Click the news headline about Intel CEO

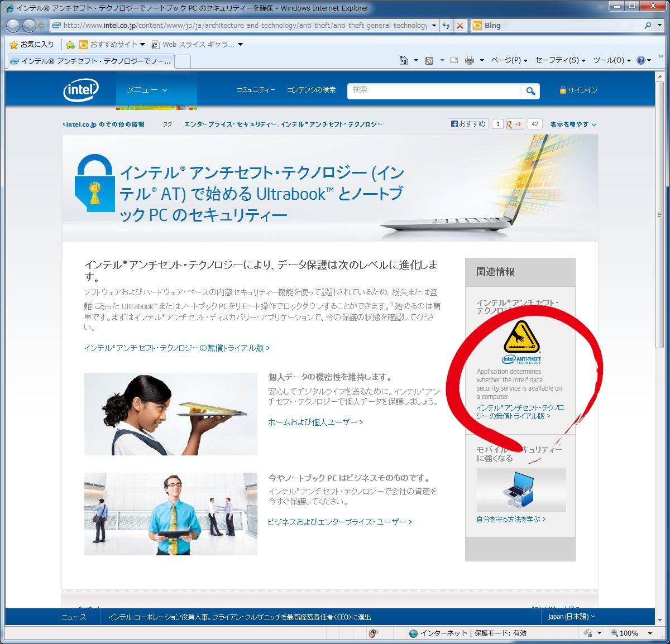coord(240,617)
